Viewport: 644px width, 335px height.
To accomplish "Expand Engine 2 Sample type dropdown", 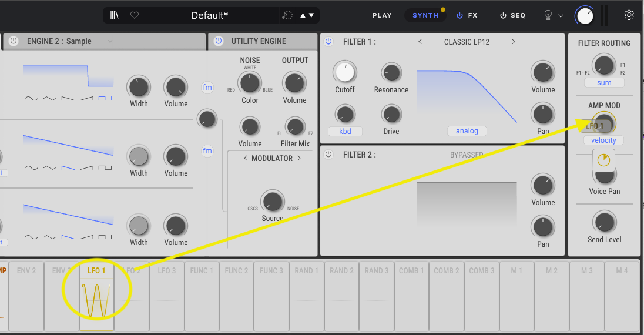I will (x=110, y=41).
